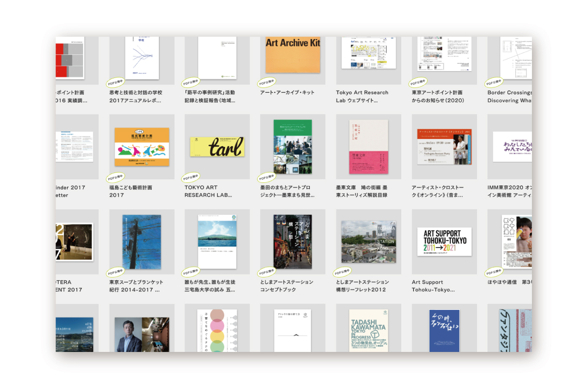Click PDF badge on 東京アートポイント計画からのお知らせ
The image size is (588, 389).
[x=418, y=82]
